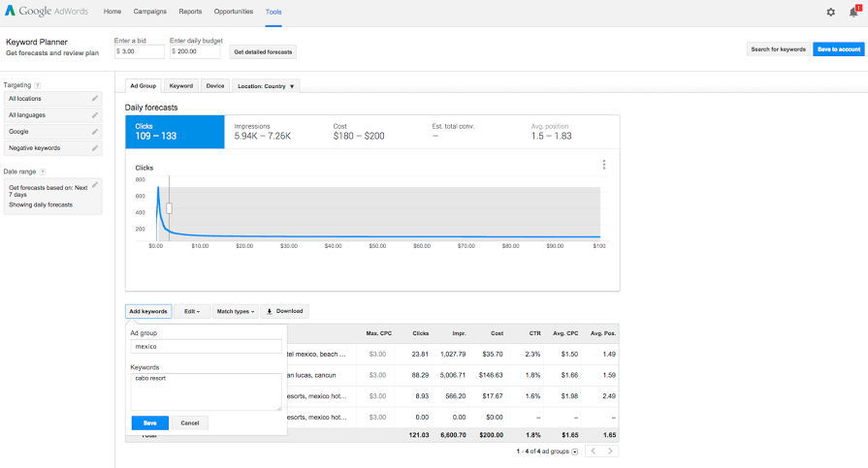The image size is (868, 468).
Task: Go to next page of ad groups
Action: (x=610, y=452)
